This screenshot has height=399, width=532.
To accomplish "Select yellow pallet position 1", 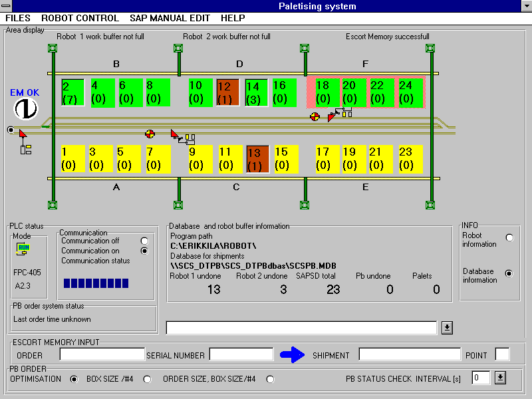I will pos(73,159).
